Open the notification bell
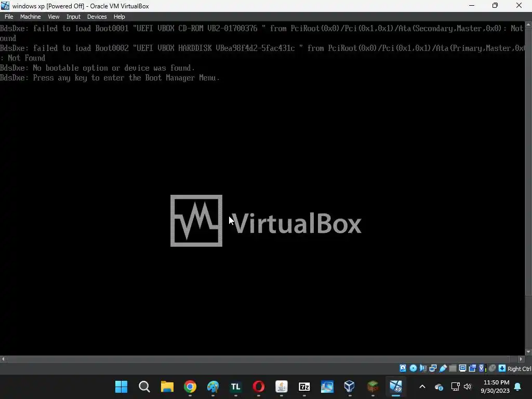The width and height of the screenshot is (532, 399). [518, 387]
